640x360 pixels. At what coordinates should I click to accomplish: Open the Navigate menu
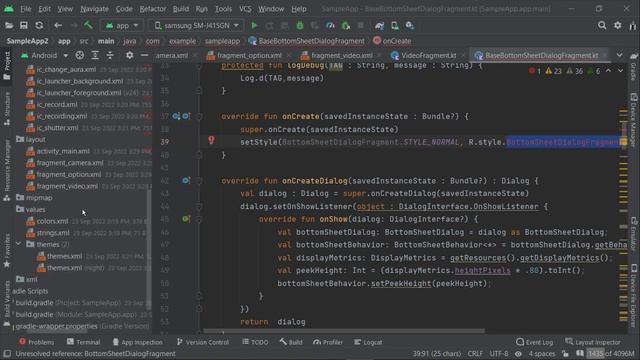tap(94, 9)
